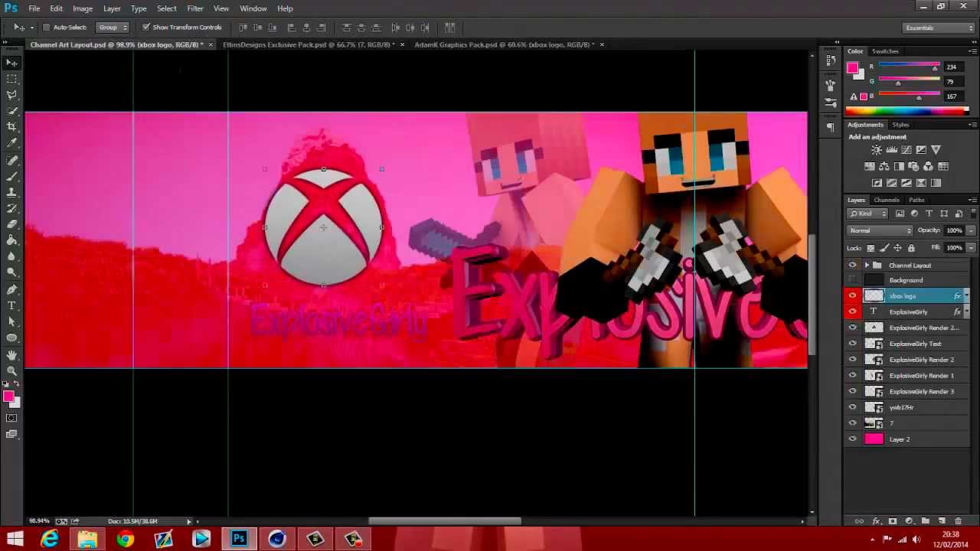
Task: Add a Brightness/Contrast adjustment
Action: tap(877, 150)
